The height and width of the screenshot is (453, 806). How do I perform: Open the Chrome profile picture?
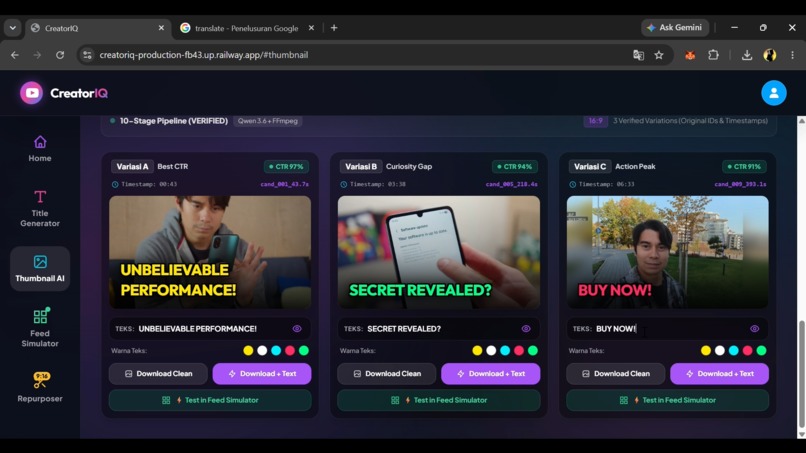770,55
